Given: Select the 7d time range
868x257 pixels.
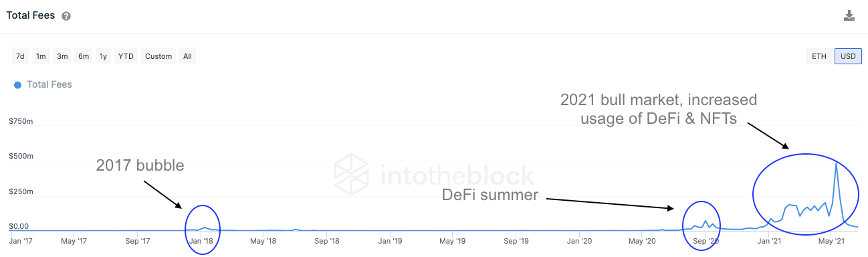Looking at the screenshot, I should coord(20,56).
